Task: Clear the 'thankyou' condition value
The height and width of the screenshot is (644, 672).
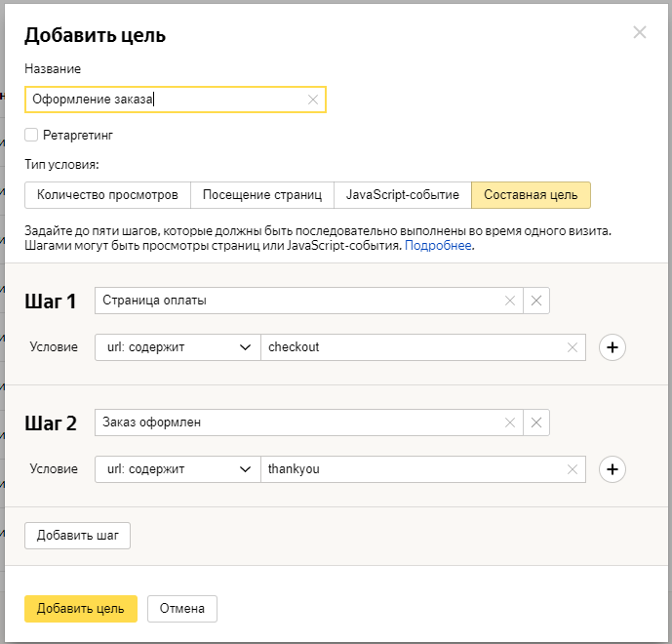Action: (572, 469)
